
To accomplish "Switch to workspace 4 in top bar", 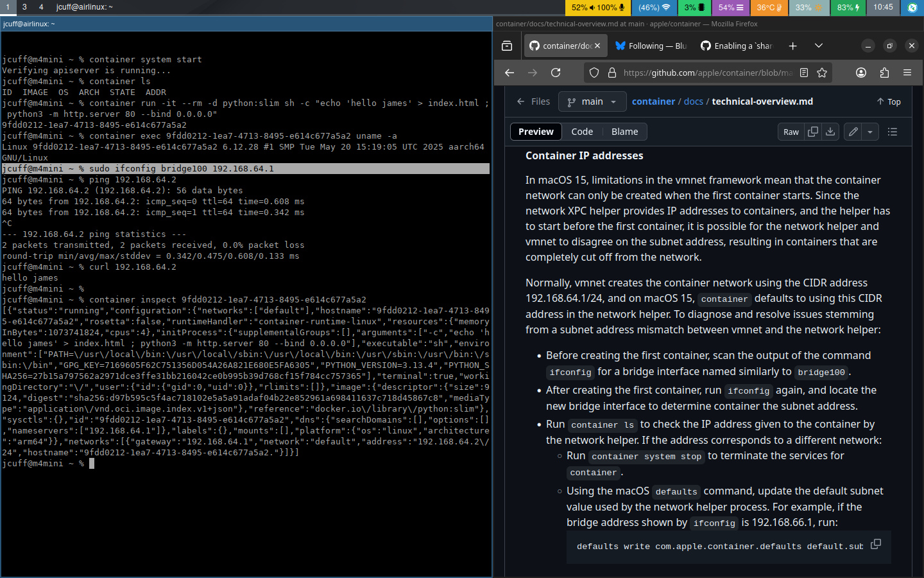I will coord(41,7).
